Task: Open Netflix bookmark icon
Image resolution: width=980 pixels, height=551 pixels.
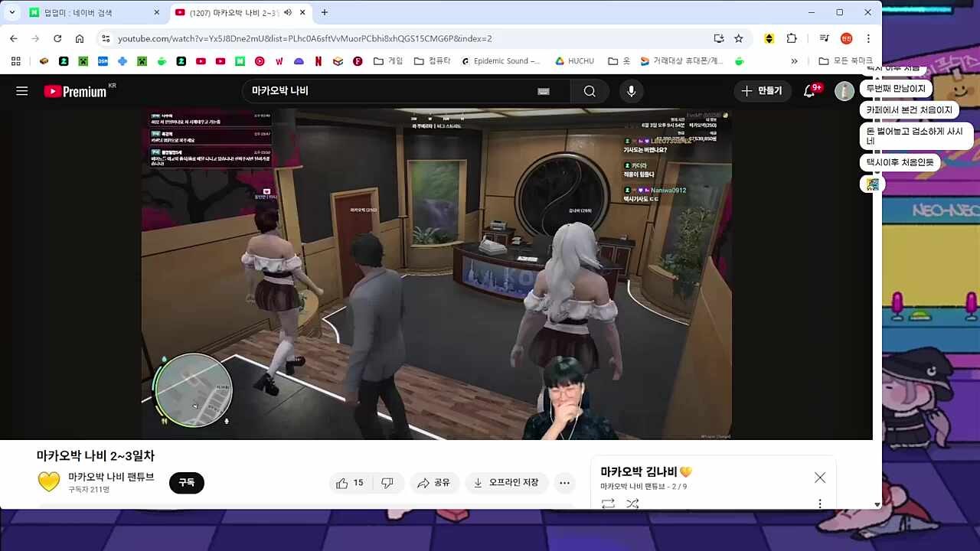Action: pyautogui.click(x=318, y=61)
